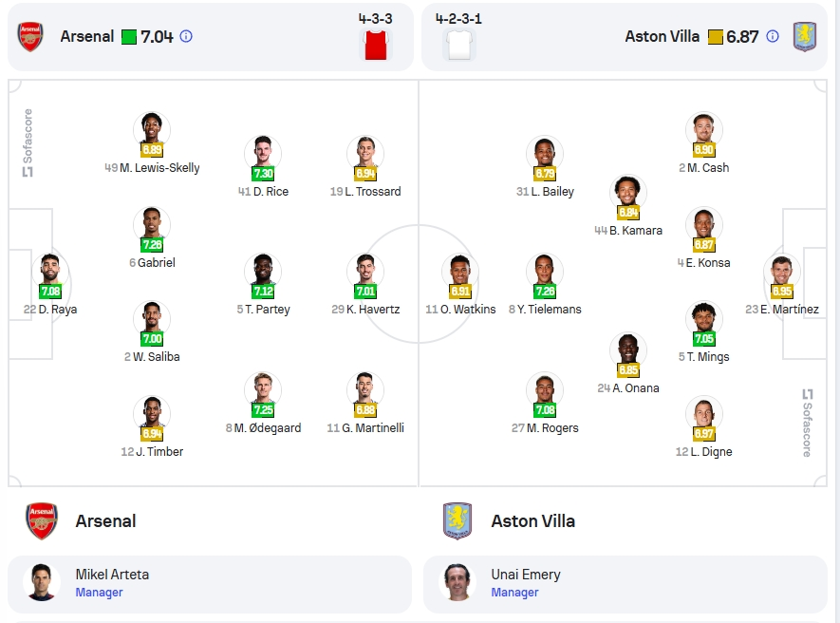Select Aston Villa's white 4-2-3-1 kit icon
The width and height of the screenshot is (840, 623).
(459, 45)
